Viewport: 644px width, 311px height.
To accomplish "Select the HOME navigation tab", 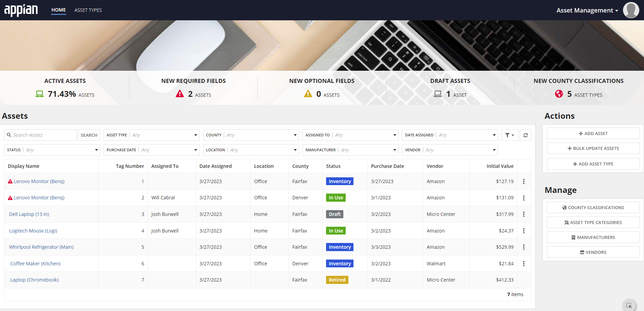I will click(58, 10).
